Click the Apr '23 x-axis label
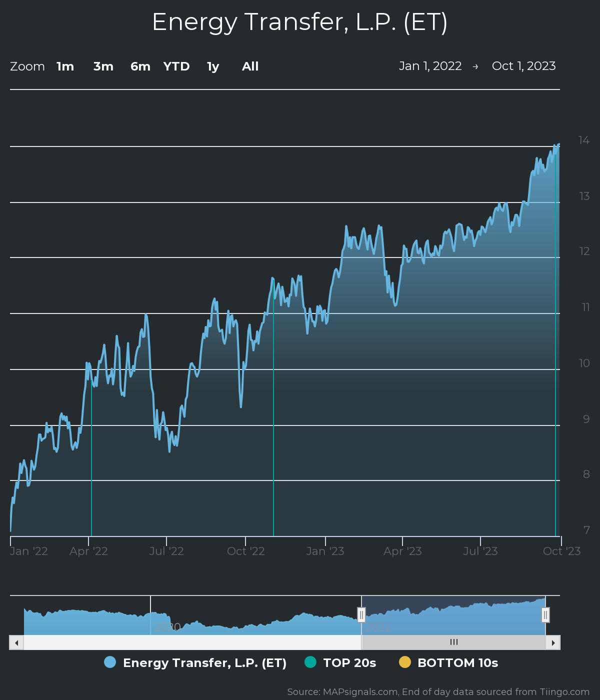The height and width of the screenshot is (700, 600). pos(402,551)
